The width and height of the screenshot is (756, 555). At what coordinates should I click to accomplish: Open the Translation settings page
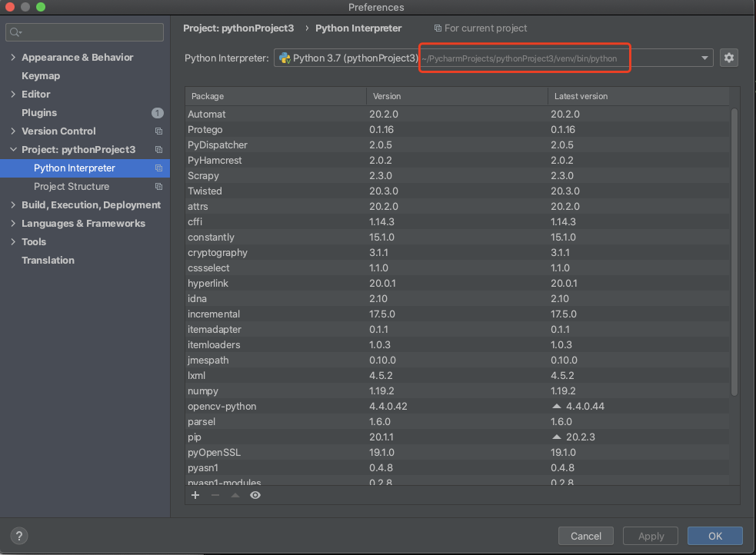click(48, 260)
